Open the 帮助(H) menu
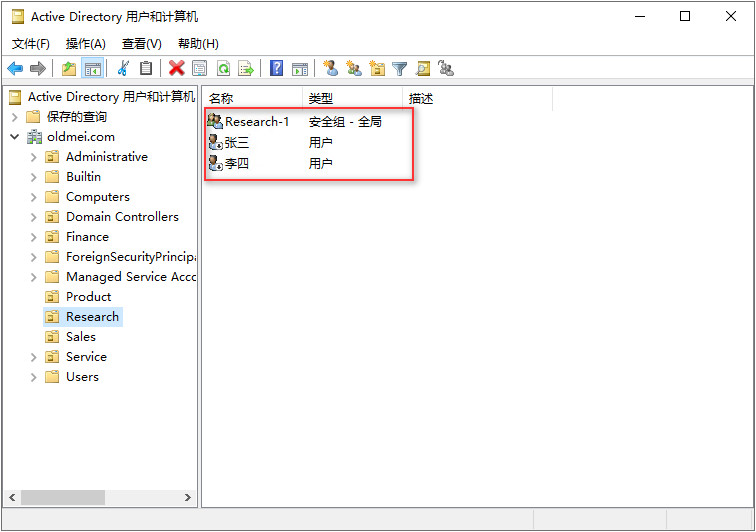 (x=198, y=44)
